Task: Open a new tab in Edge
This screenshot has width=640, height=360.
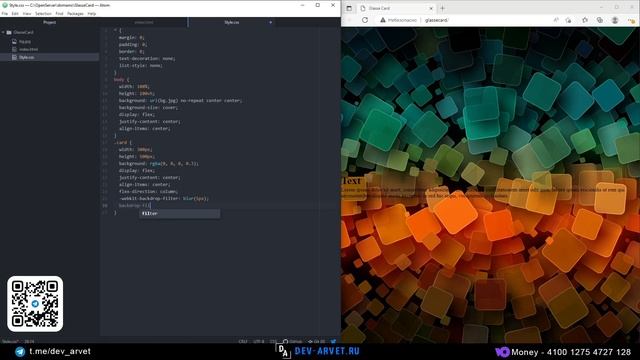Action: point(442,8)
